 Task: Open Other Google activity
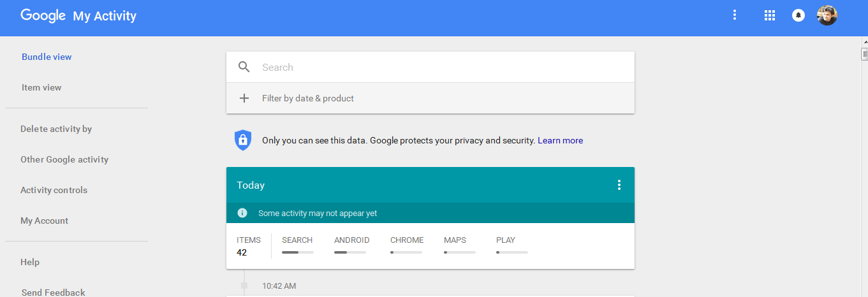click(64, 159)
